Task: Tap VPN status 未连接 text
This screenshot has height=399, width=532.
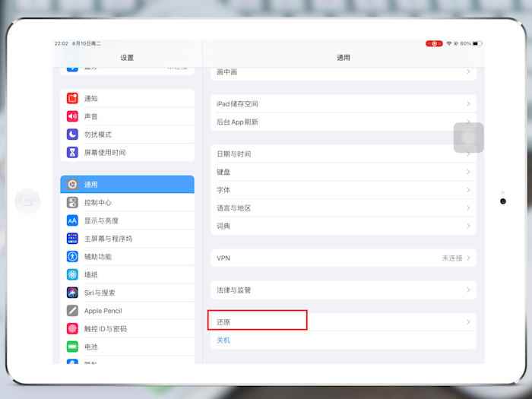Action: pos(452,258)
